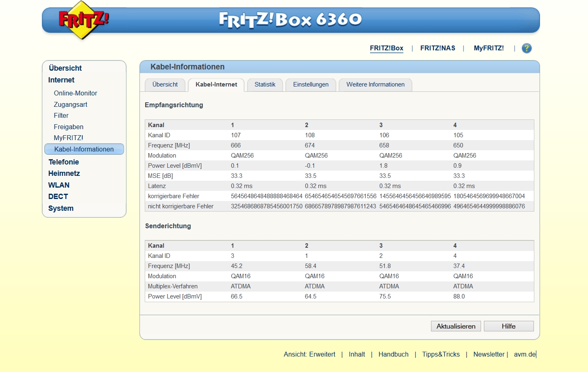Click the korrigierbare Fehler row label
The image size is (588, 372).
(x=174, y=196)
